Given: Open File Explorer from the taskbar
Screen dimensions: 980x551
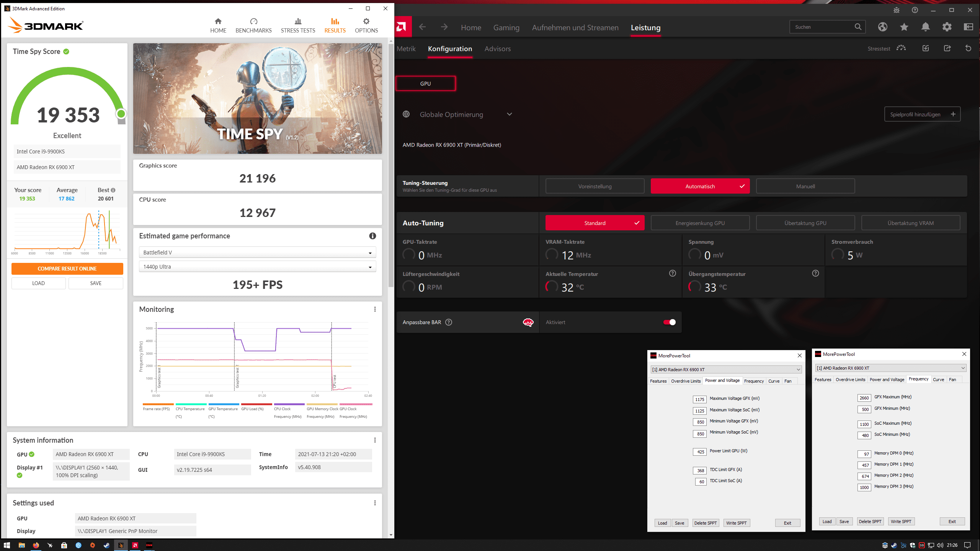Looking at the screenshot, I should click(x=21, y=545).
